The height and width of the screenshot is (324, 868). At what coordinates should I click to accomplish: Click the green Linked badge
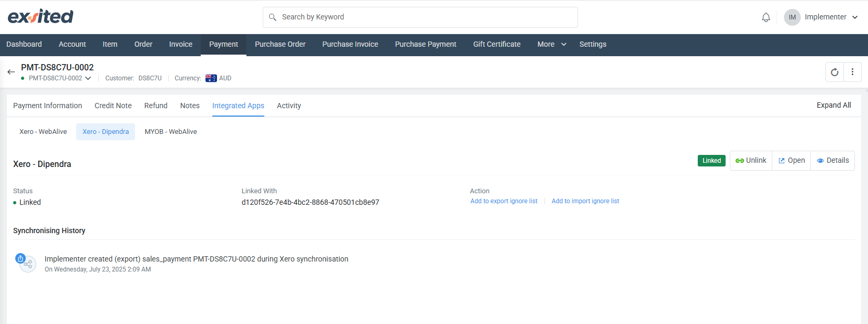click(711, 161)
